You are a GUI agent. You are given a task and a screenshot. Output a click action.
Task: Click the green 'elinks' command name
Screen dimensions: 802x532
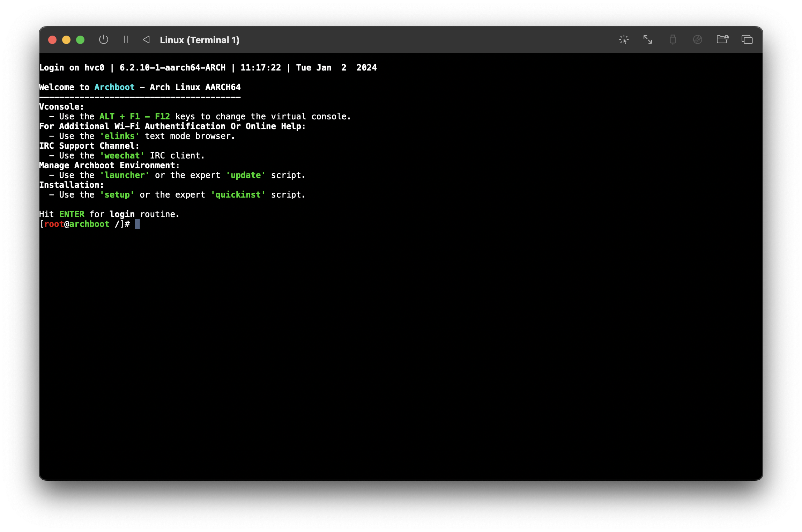click(x=120, y=136)
